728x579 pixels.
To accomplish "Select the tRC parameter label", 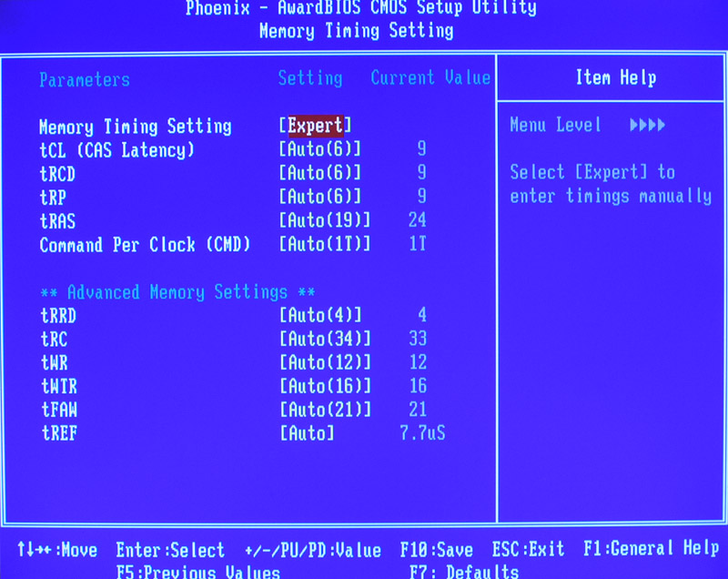I will click(54, 340).
